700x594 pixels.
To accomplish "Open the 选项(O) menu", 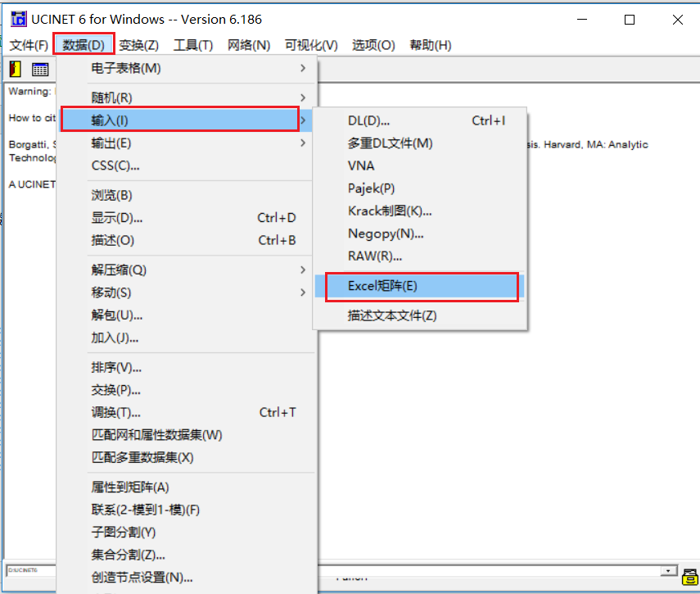I will tap(373, 45).
